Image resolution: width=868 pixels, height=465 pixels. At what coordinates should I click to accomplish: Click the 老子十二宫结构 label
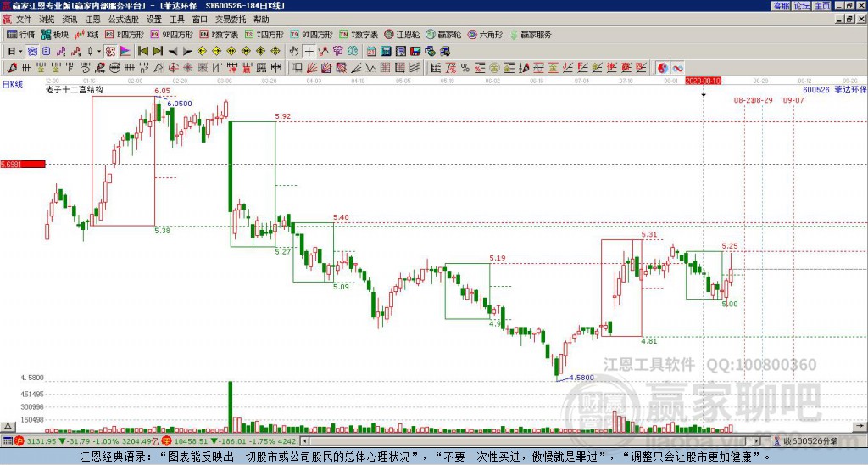tap(75, 89)
